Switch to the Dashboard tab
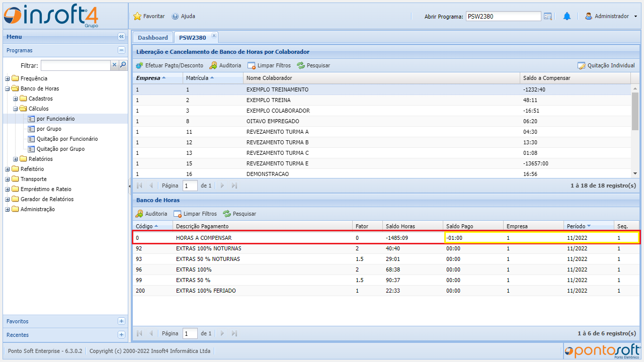 coord(152,38)
